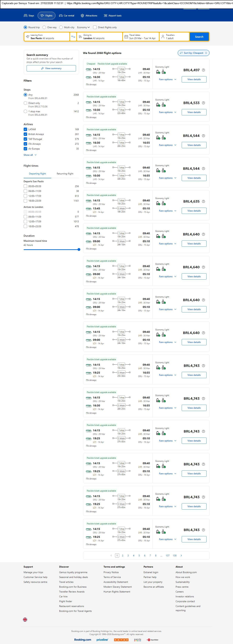Open the Economy cabin class dropdown
The width and height of the screenshot is (233, 644).
pyautogui.click(x=83, y=27)
